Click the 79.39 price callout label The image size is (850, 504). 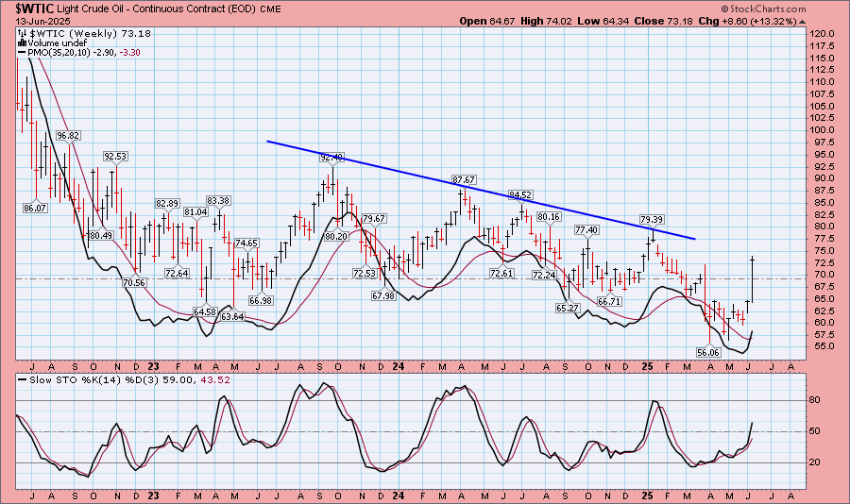click(x=652, y=219)
